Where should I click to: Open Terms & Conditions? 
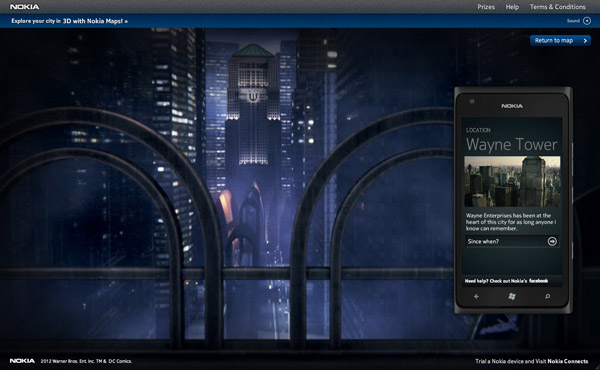558,7
